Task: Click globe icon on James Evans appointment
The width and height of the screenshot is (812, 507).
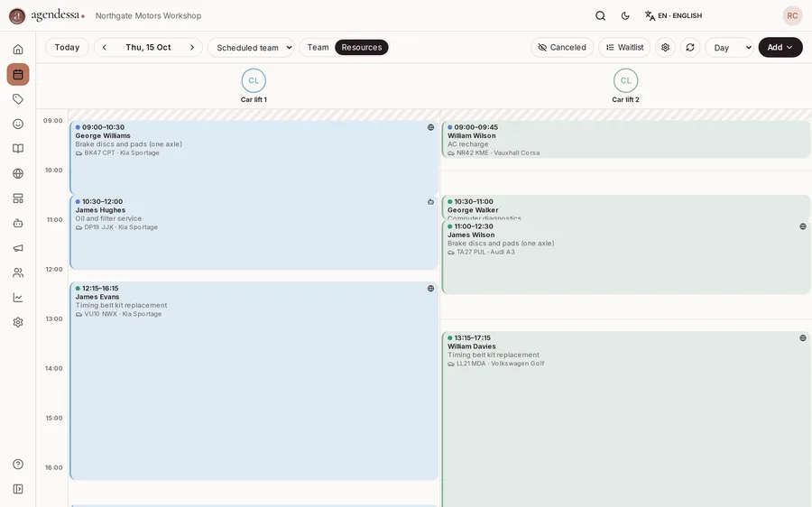Action: 431,289
